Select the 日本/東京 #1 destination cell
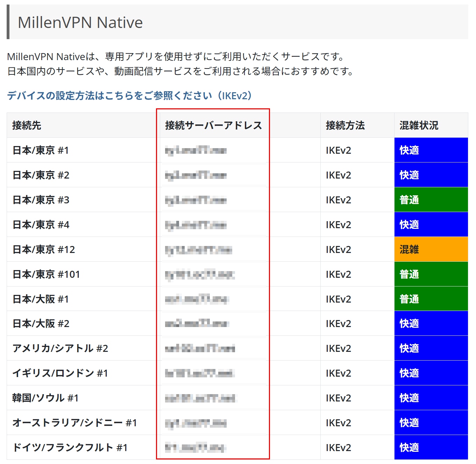 (41, 150)
